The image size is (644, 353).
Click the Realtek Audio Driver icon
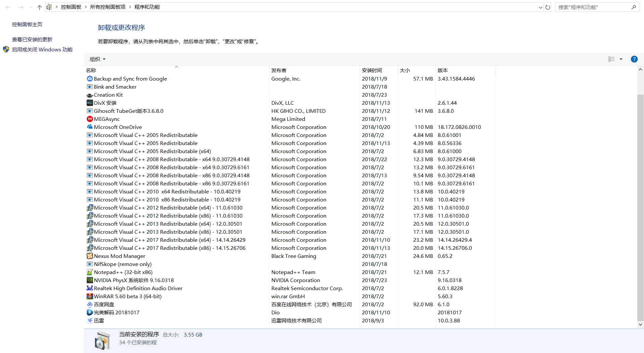tap(90, 288)
